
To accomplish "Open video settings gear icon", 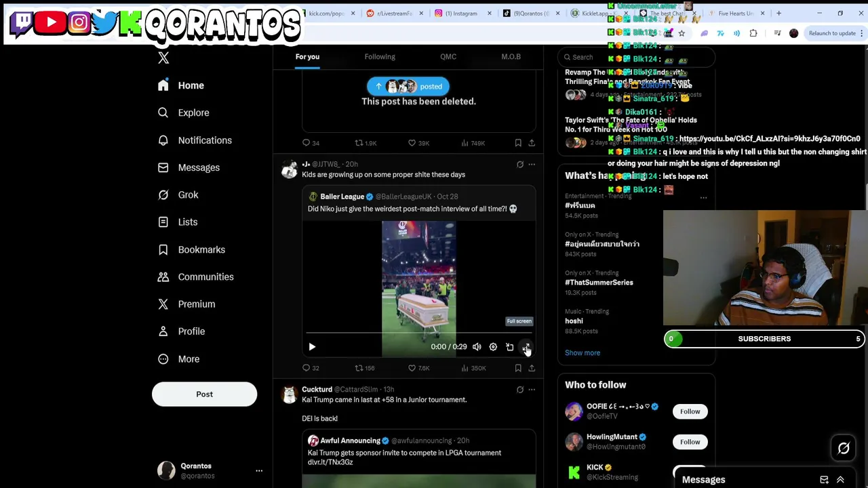I will (x=493, y=347).
